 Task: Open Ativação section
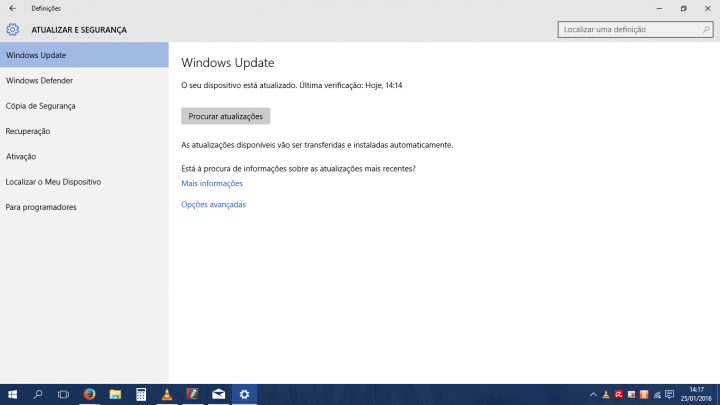tap(84, 156)
